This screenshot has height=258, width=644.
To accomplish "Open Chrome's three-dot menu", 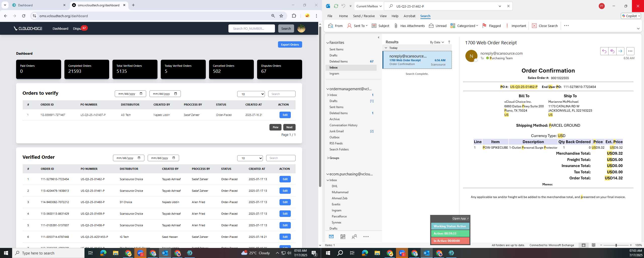I will (316, 16).
